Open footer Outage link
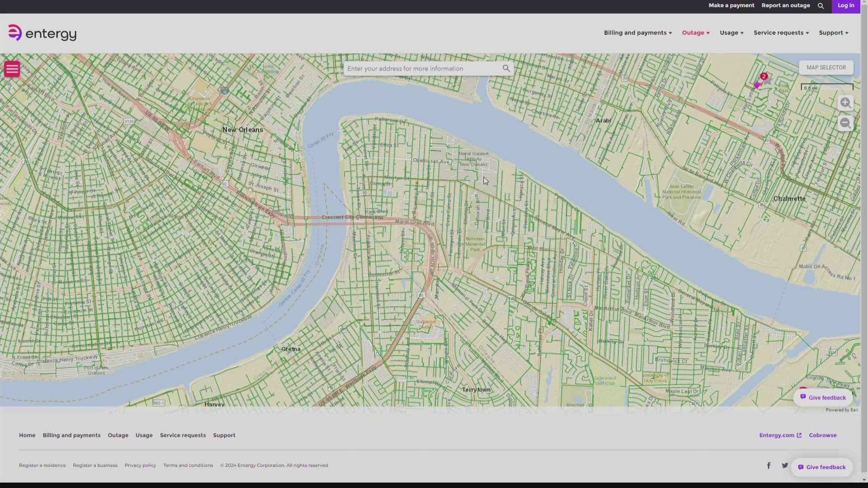Screen dimensions: 868x488 [x=118, y=435]
